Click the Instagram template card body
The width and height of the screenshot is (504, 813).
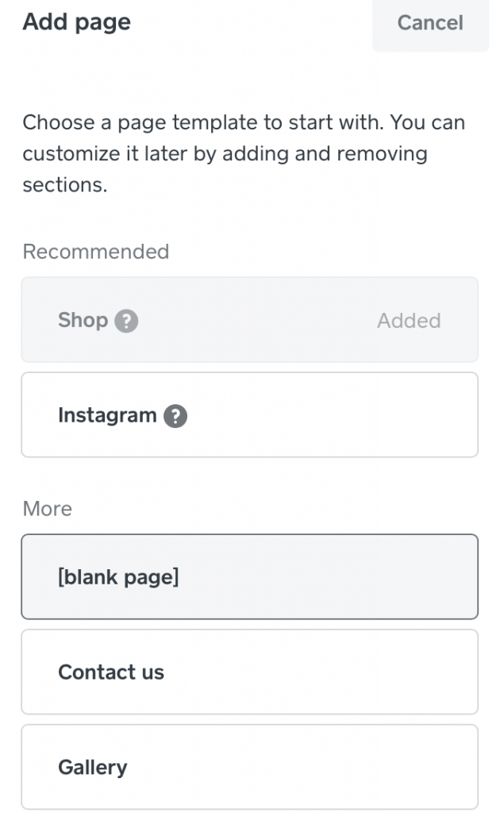point(317,415)
